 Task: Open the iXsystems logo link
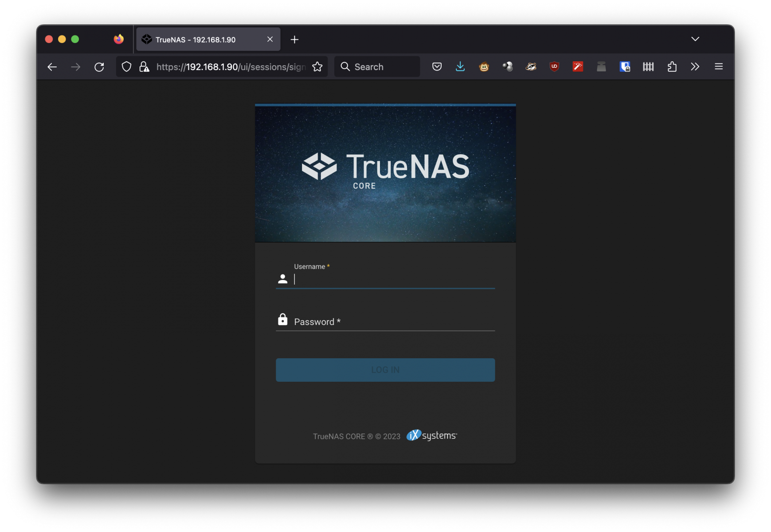(x=431, y=435)
